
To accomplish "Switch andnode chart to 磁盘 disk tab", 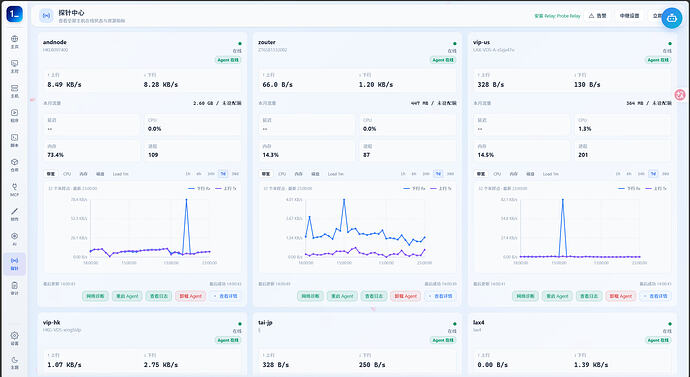I will [100, 174].
